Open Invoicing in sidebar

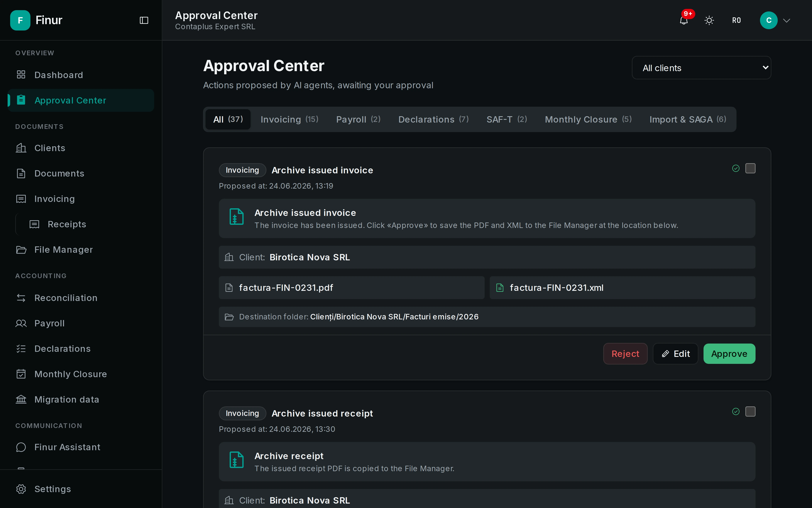81,199
